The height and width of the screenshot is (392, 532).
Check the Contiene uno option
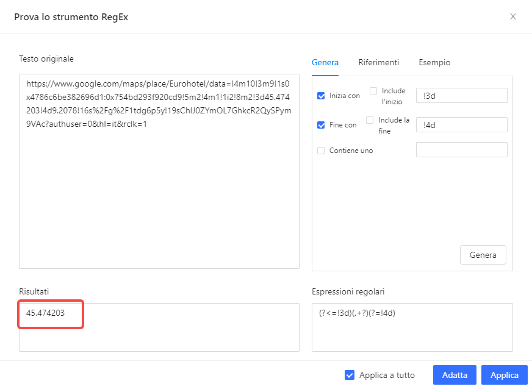pos(320,150)
